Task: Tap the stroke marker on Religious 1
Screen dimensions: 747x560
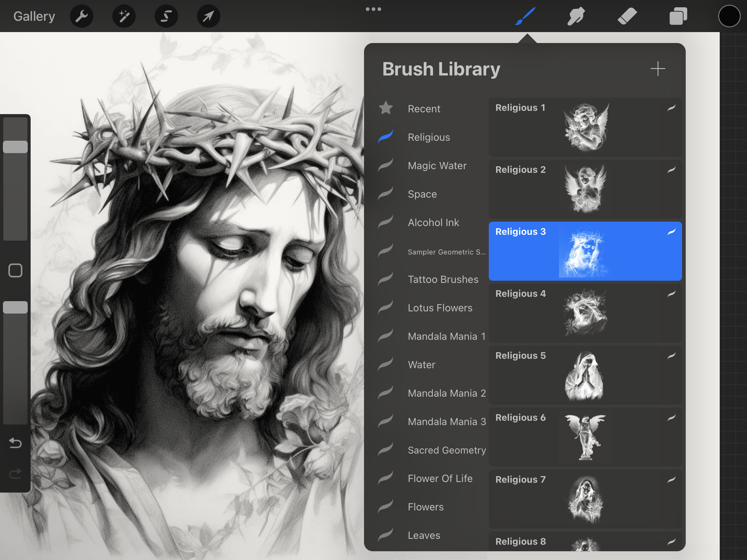Action: point(671,108)
